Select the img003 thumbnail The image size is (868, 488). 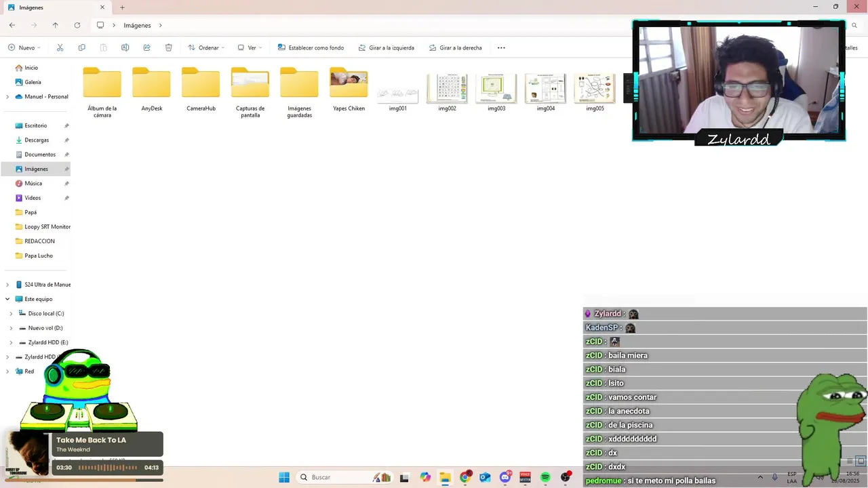point(496,90)
